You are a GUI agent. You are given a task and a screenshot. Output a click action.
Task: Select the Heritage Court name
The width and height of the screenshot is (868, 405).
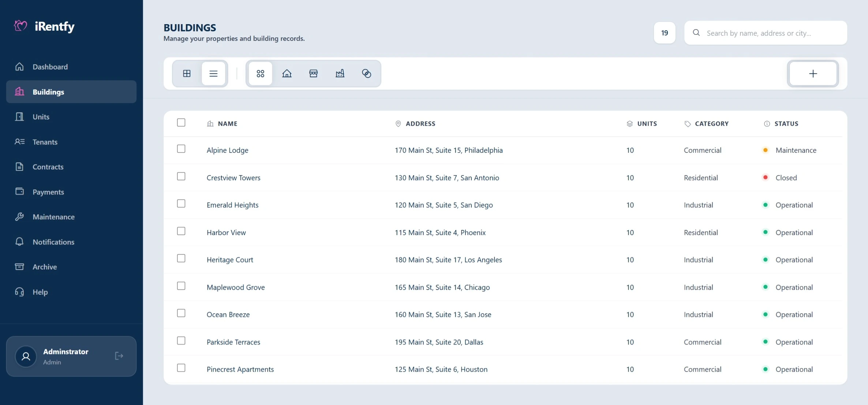point(230,260)
